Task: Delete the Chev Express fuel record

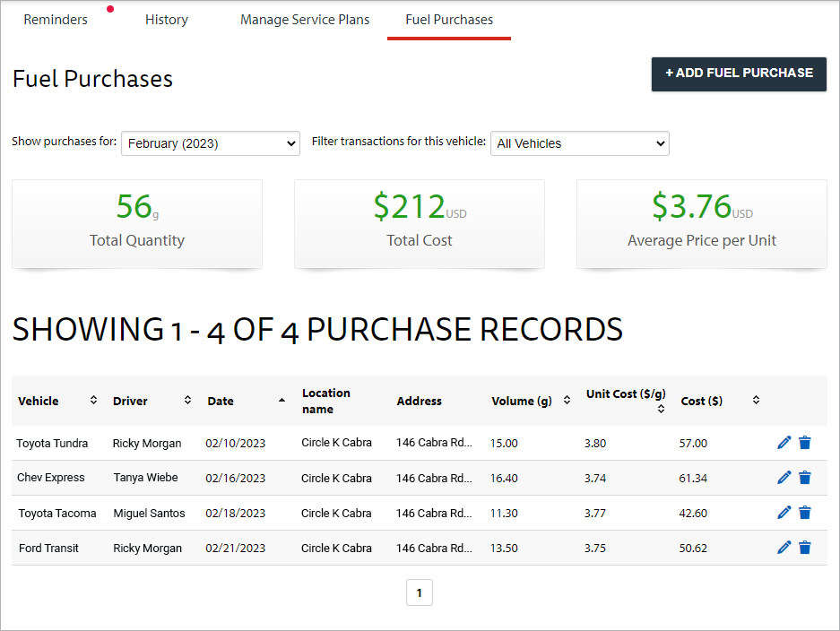Action: coord(805,477)
